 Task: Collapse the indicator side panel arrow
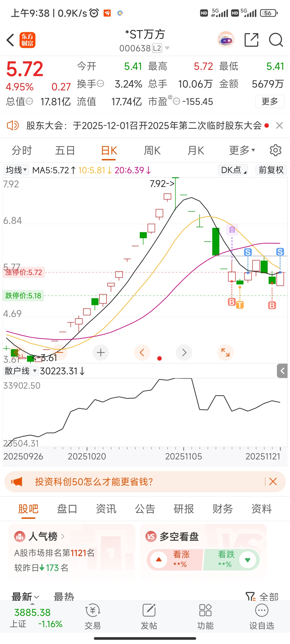(282, 371)
